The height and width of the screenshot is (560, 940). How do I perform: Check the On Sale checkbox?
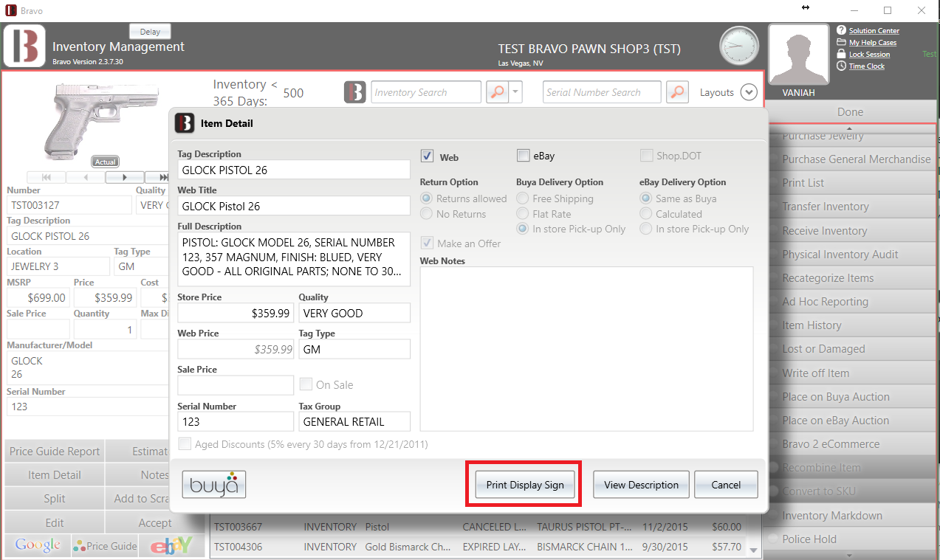coord(306,384)
